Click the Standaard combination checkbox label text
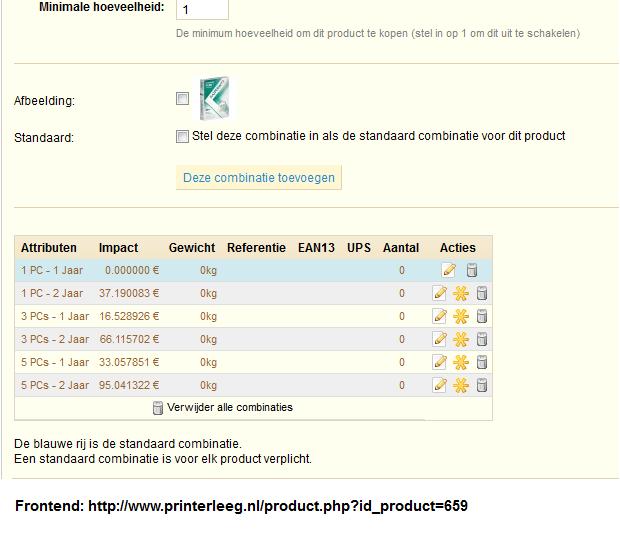Viewport: 620px width, 559px height. coord(378,136)
